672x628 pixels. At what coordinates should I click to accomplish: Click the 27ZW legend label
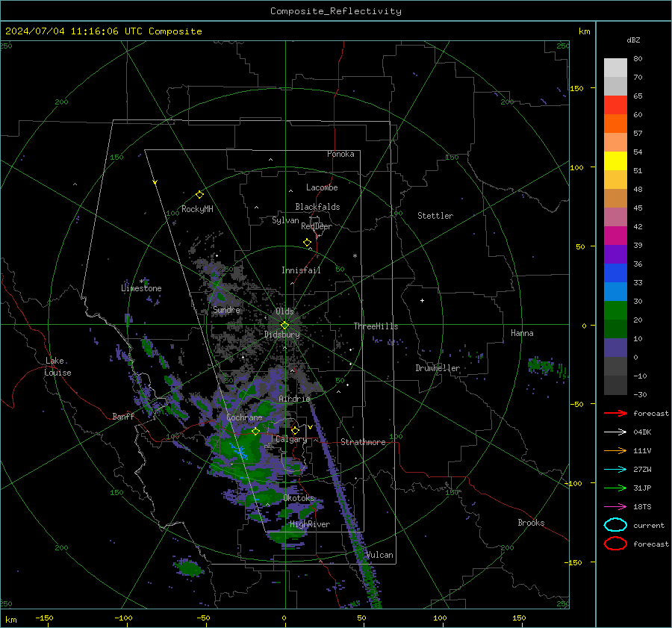[642, 470]
